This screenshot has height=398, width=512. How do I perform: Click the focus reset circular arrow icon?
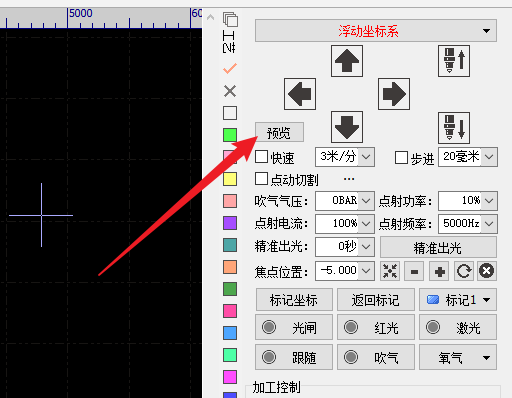coord(464,271)
